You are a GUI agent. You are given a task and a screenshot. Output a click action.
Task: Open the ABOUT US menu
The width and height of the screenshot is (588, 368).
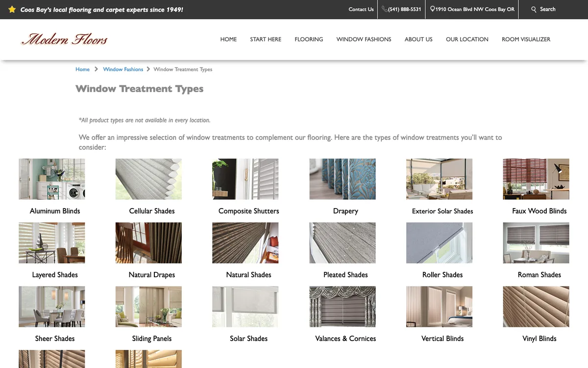pyautogui.click(x=418, y=39)
